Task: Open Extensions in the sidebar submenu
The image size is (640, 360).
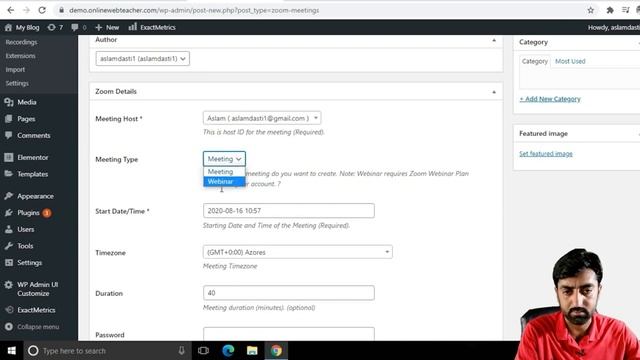Action: (20, 56)
